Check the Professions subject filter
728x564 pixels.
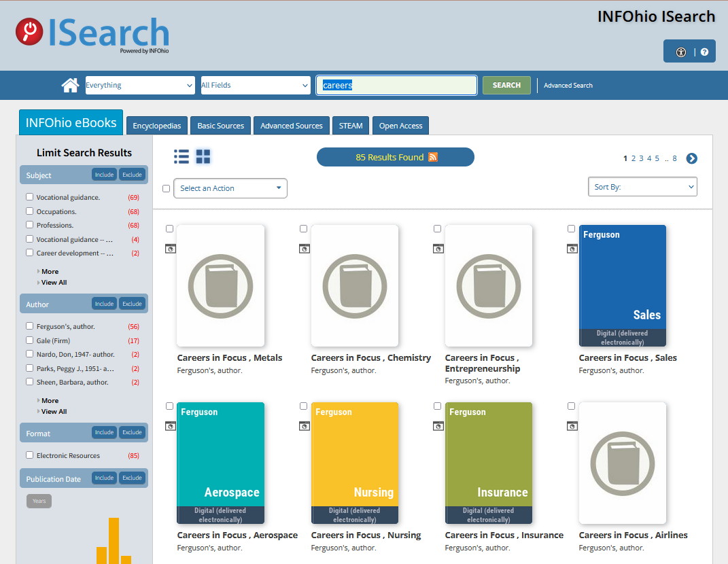coord(30,225)
